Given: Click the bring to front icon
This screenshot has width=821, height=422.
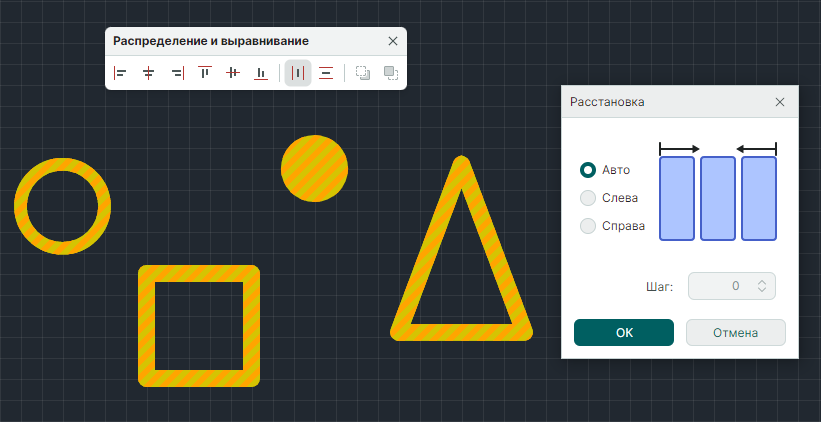Looking at the screenshot, I should (x=391, y=73).
